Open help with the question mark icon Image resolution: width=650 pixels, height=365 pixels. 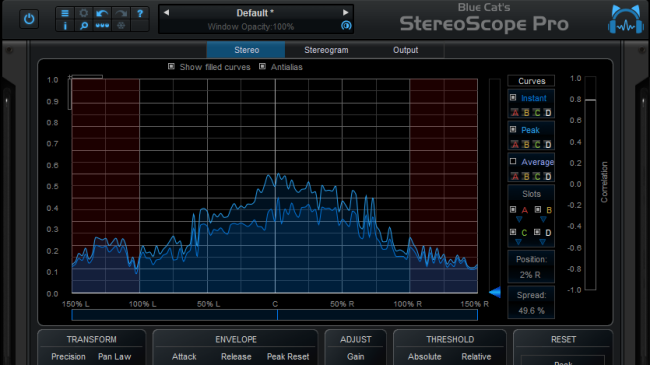coord(140,13)
